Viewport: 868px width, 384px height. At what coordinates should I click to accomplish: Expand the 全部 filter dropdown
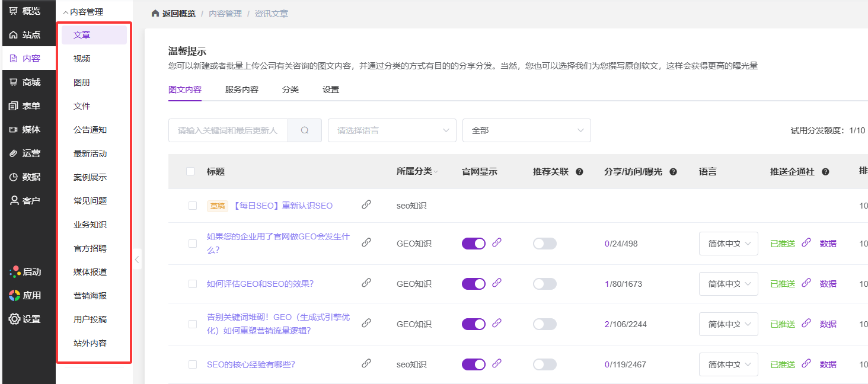point(526,130)
